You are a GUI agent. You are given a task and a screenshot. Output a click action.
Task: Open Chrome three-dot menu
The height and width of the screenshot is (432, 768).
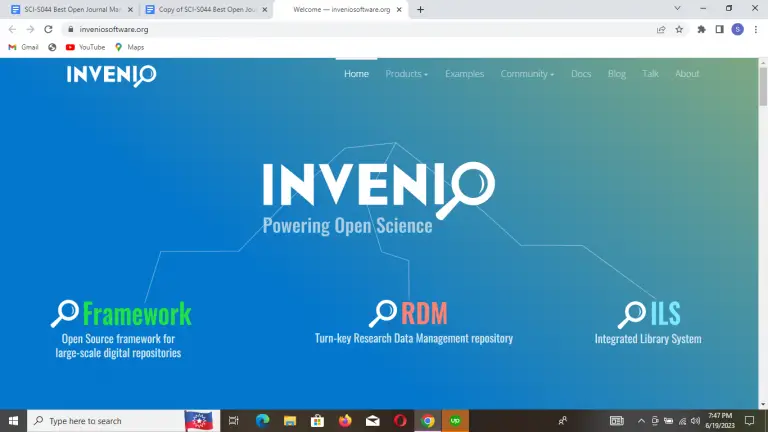click(756, 29)
